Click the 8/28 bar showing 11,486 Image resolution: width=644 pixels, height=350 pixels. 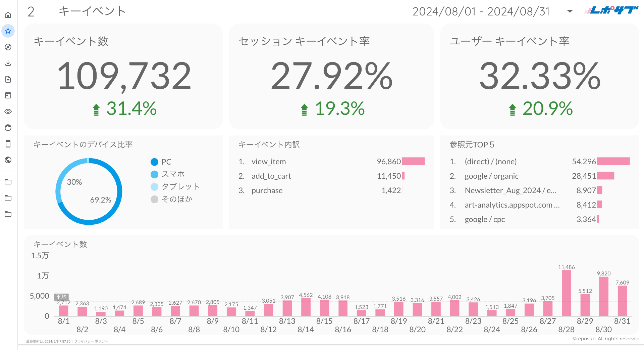coord(566,293)
